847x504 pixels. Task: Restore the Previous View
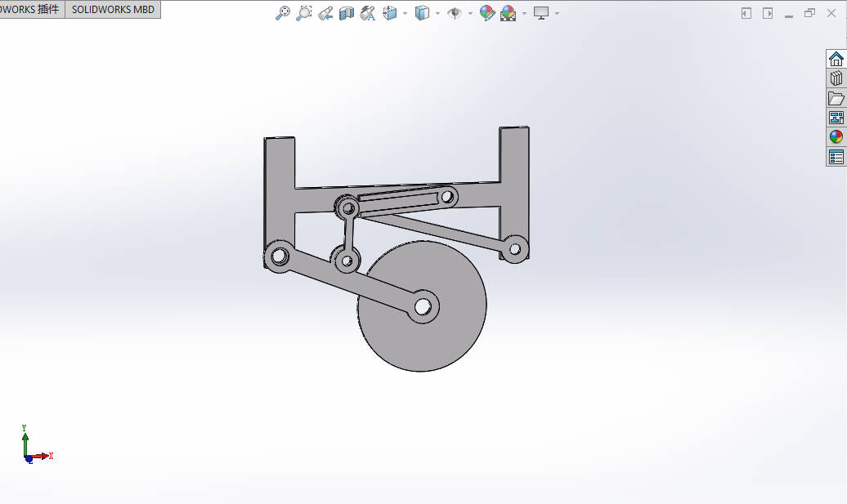pyautogui.click(x=325, y=13)
